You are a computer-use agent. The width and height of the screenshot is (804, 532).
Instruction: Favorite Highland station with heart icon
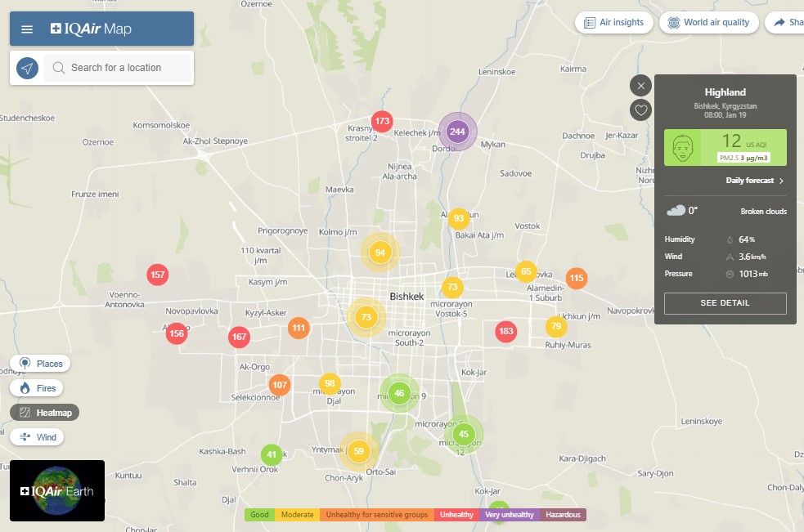[641, 110]
